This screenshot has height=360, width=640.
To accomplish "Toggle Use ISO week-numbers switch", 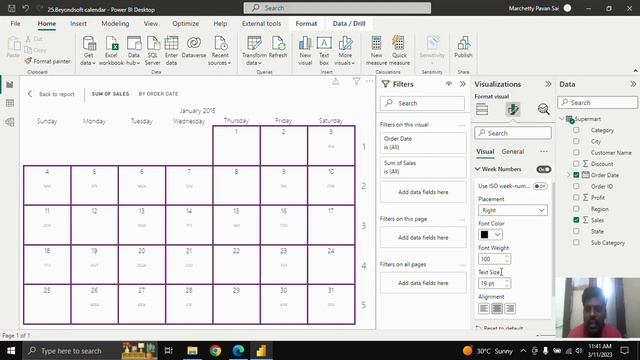I will click(540, 186).
